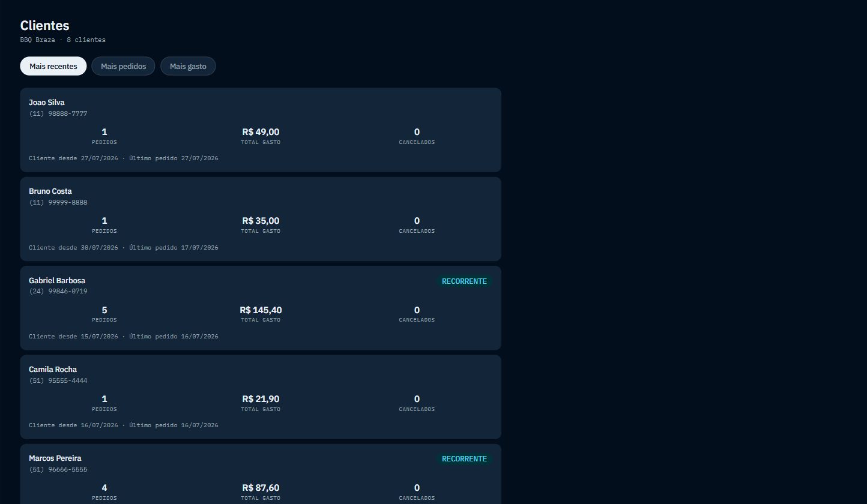
Task: Click Camila Rocha's pedidos count
Action: tap(104, 399)
